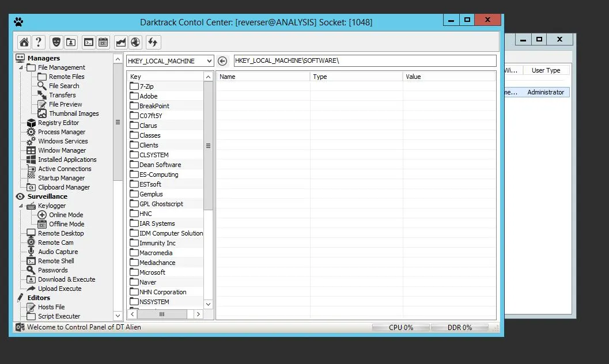Click the Value column header
This screenshot has height=364, width=609.
[449, 77]
